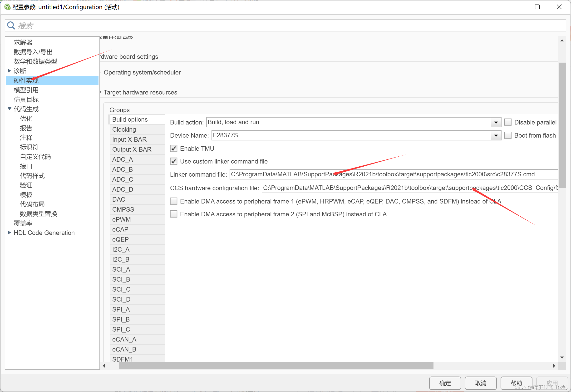The height and width of the screenshot is (392, 571).
Task: Click the search magnifier icon
Action: [11, 25]
